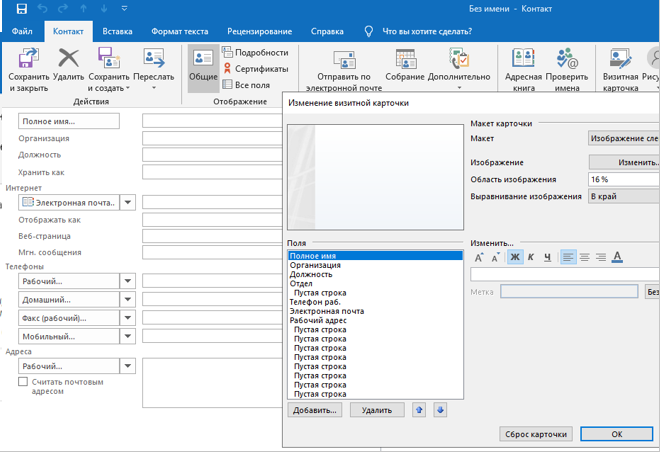The width and height of the screenshot is (660, 452).
Task: Click the Previous item up arrow
Action: tap(83, 9)
